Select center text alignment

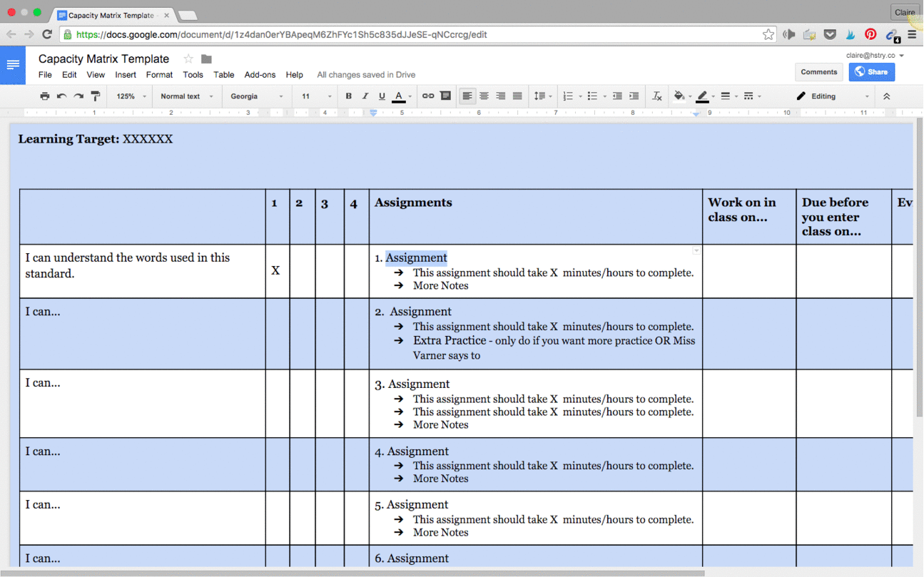tap(484, 96)
